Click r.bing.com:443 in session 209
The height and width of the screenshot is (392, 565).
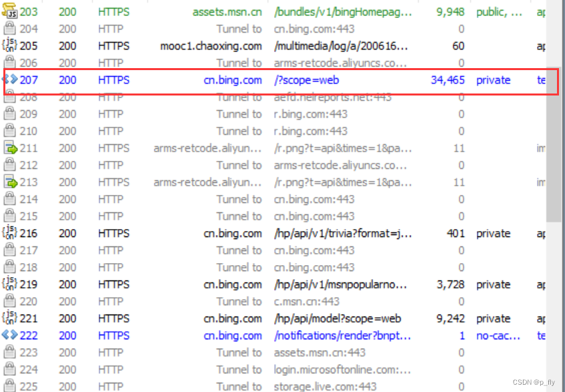pos(310,114)
